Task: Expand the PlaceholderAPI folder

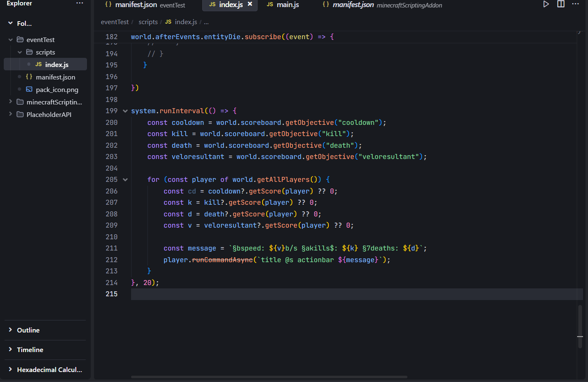Action: coord(10,114)
